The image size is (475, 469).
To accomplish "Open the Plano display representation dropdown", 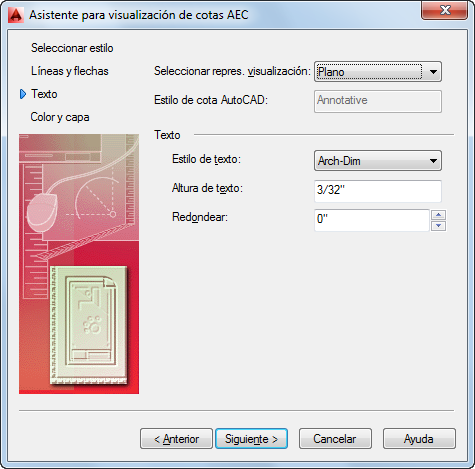I will point(378,72).
